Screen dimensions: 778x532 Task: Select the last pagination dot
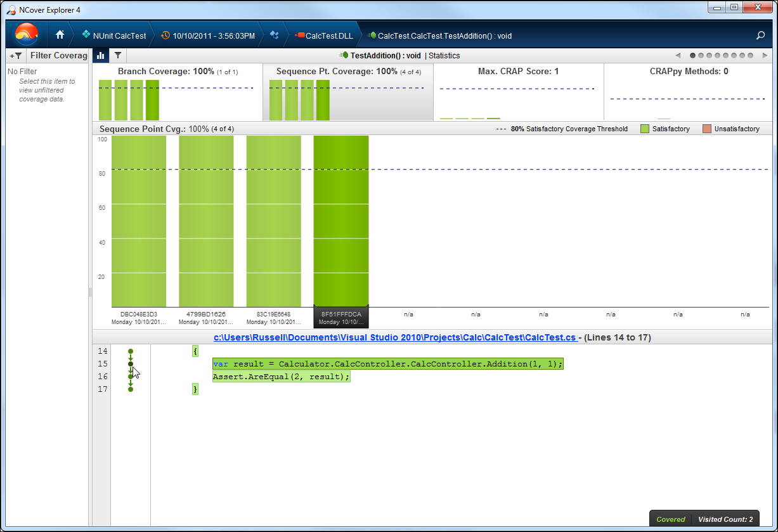tap(751, 56)
